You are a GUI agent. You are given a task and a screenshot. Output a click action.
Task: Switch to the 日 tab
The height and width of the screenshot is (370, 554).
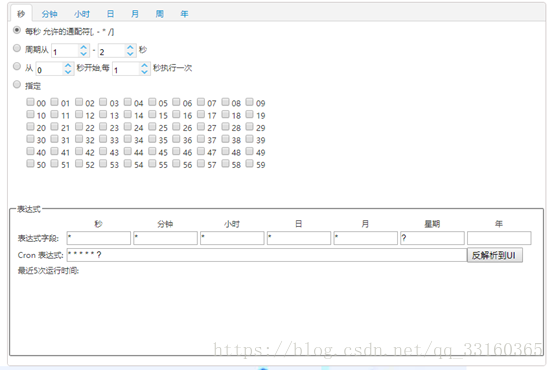click(110, 14)
